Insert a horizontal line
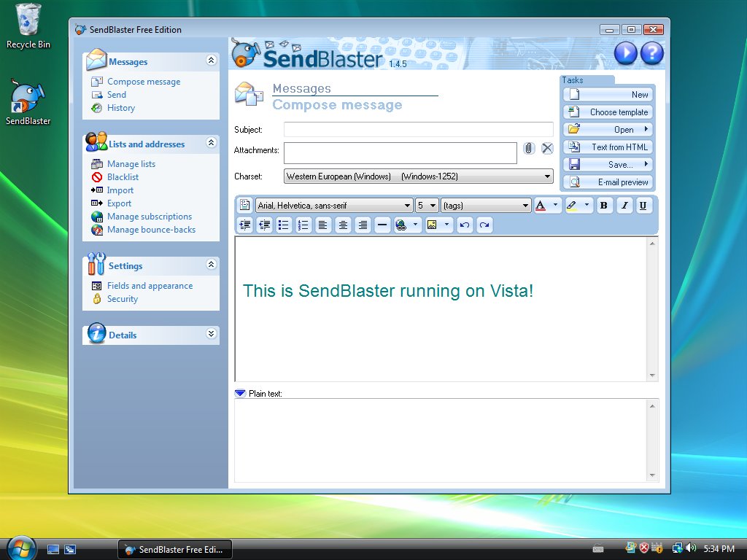The width and height of the screenshot is (747, 560). 382,225
